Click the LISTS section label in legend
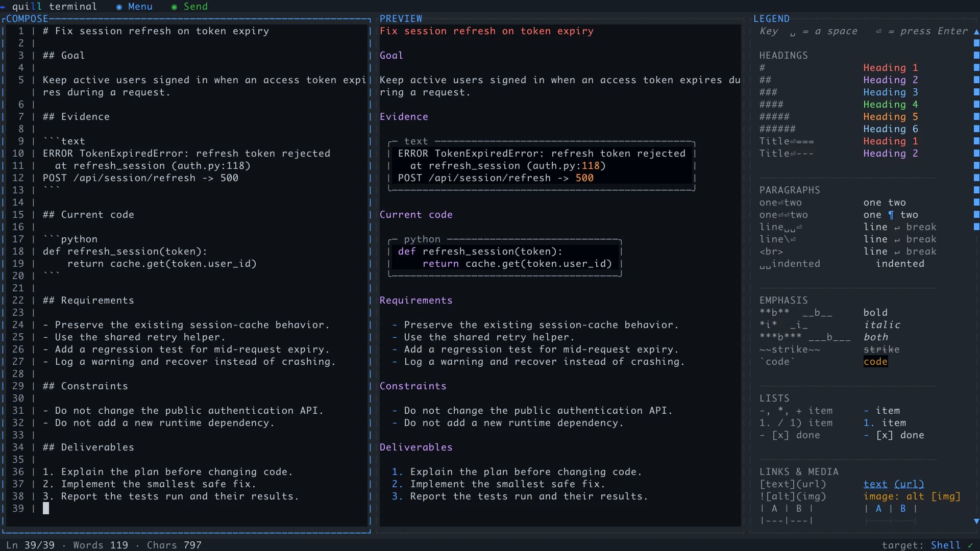The height and width of the screenshot is (551, 980). [x=774, y=398]
